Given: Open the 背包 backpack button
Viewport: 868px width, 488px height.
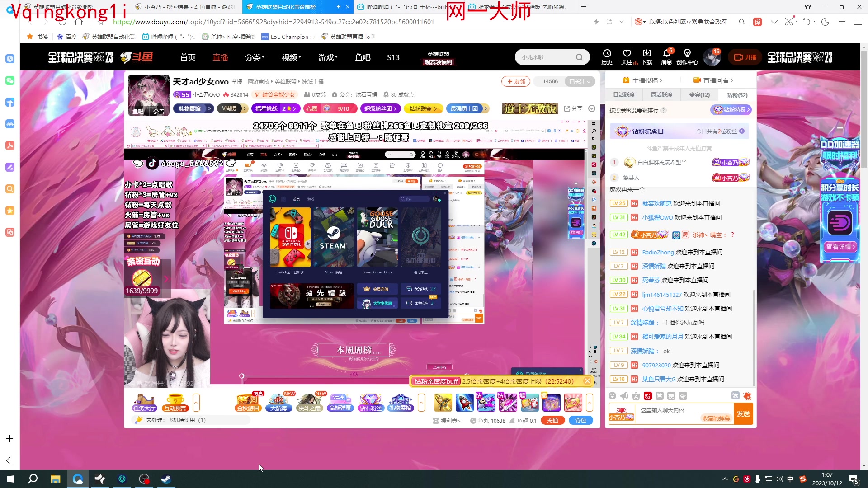Looking at the screenshot, I should click(x=580, y=420).
